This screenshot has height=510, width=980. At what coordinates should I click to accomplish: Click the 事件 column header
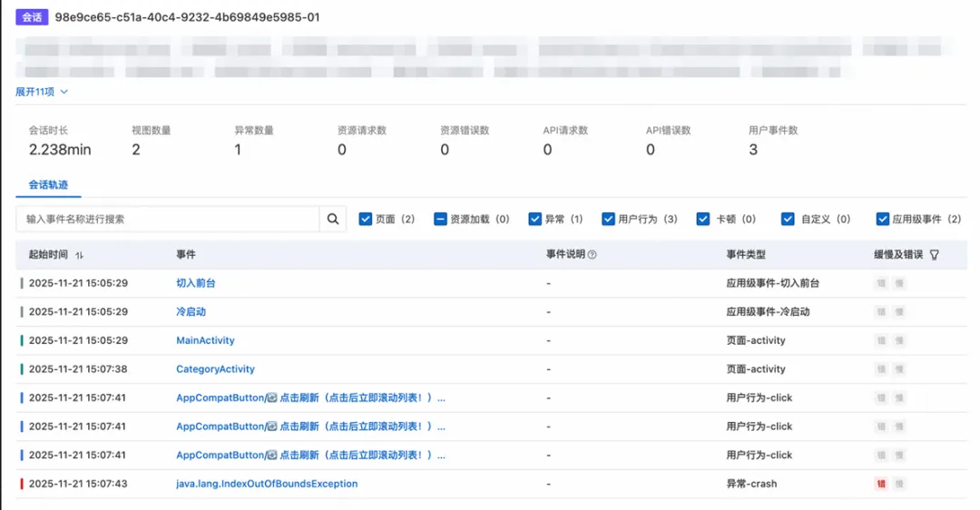coord(186,254)
